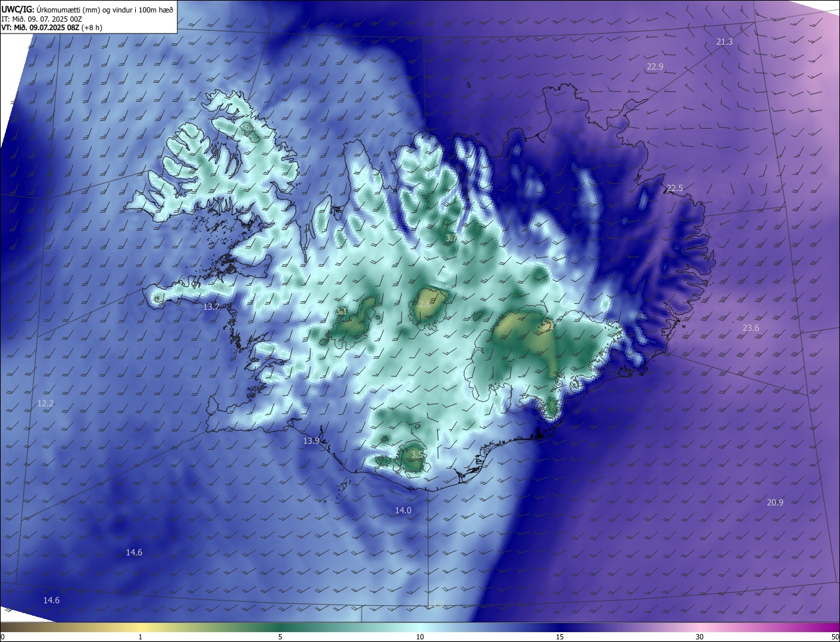This screenshot has width=840, height=642.
Task: Click the legend tick label 10
Action: coord(420,637)
